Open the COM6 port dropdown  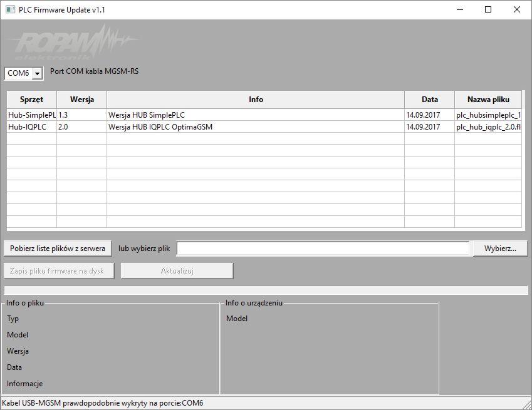[38, 73]
